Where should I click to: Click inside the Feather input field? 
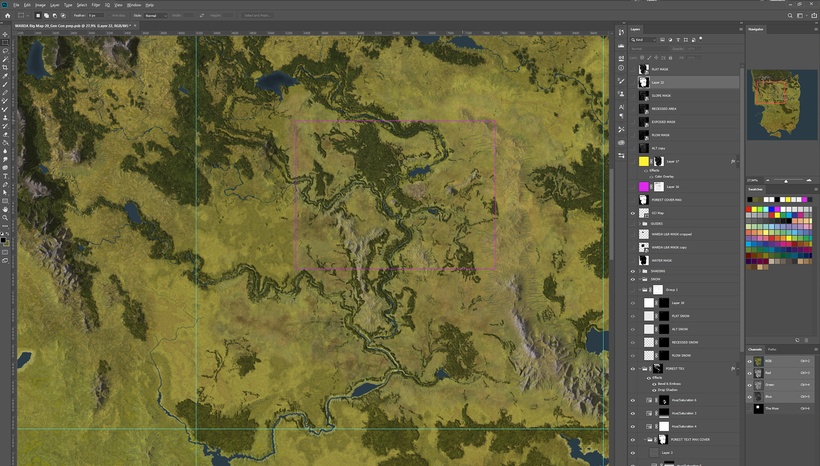click(x=96, y=16)
